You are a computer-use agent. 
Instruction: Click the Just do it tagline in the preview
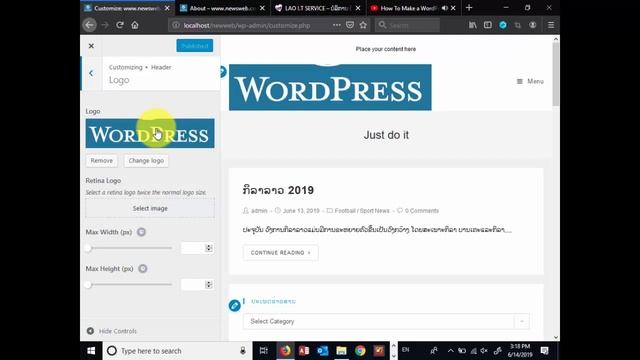point(386,135)
